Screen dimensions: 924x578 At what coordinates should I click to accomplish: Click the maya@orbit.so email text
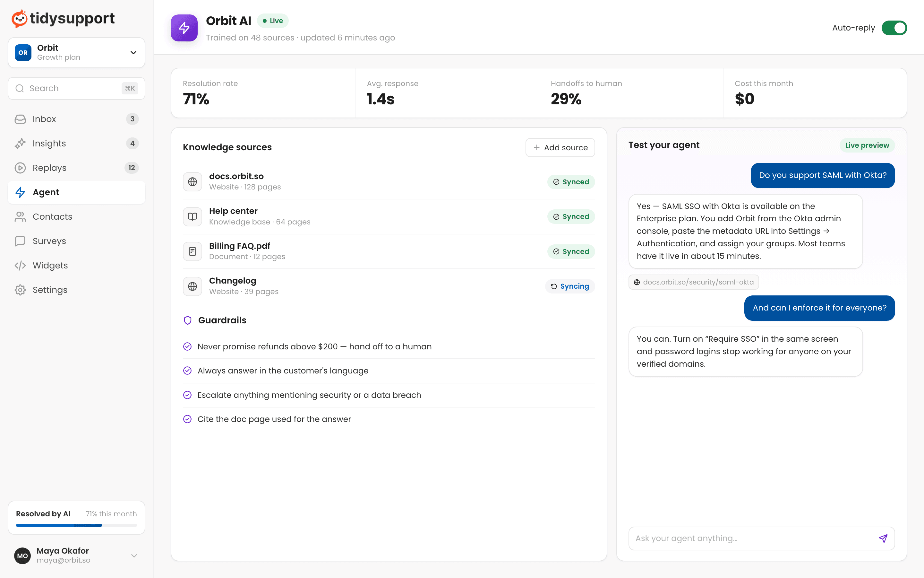[64, 560]
